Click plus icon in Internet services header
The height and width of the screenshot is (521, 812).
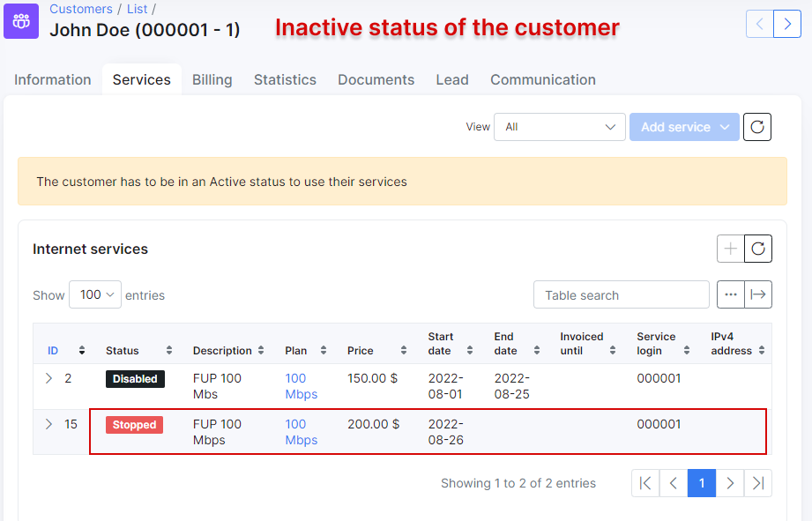coord(730,249)
